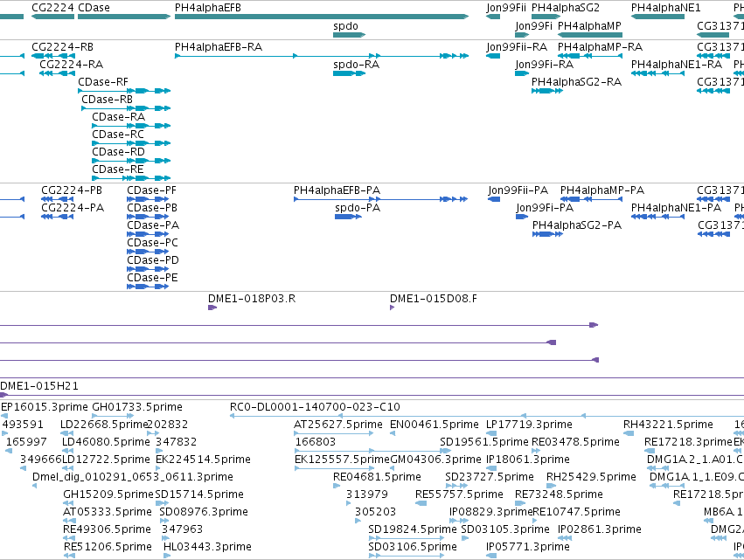Select Jon99Fii-PA protein label
Screen dimensions: 744x560
tap(518, 190)
